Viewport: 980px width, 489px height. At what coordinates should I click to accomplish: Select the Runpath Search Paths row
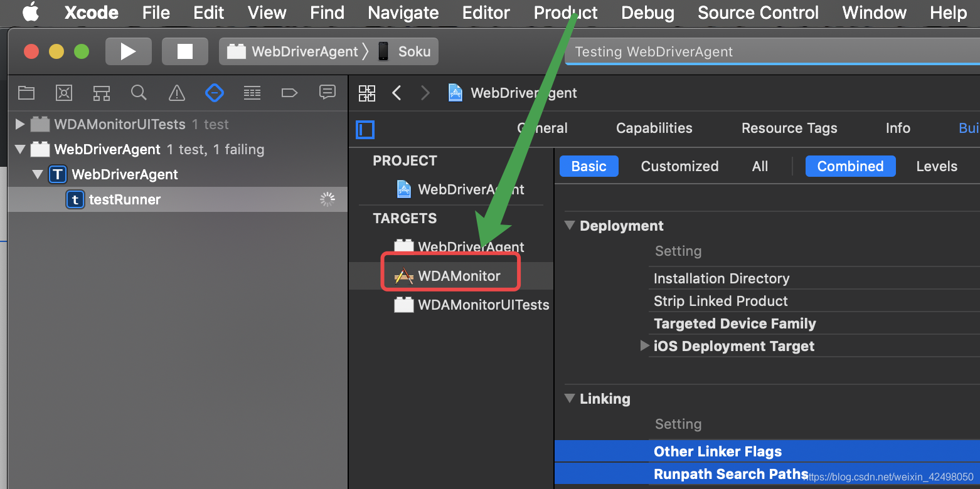tap(767, 474)
